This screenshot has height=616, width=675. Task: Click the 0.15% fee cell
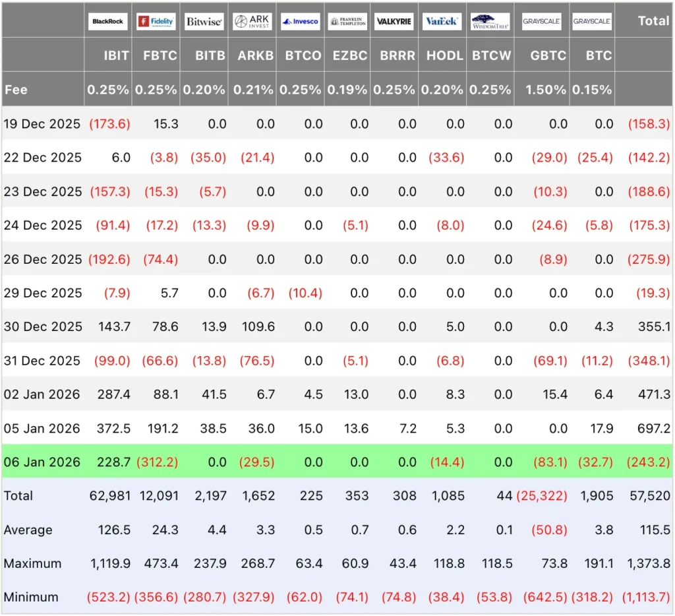[592, 90]
